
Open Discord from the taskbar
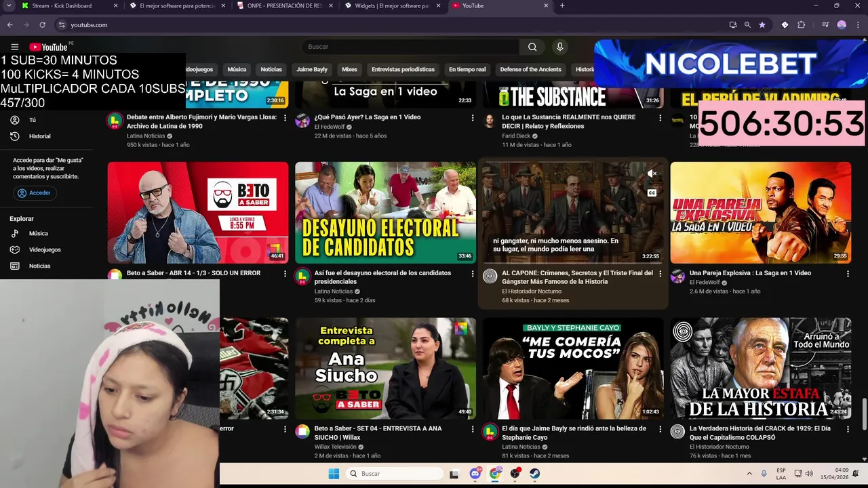475,474
